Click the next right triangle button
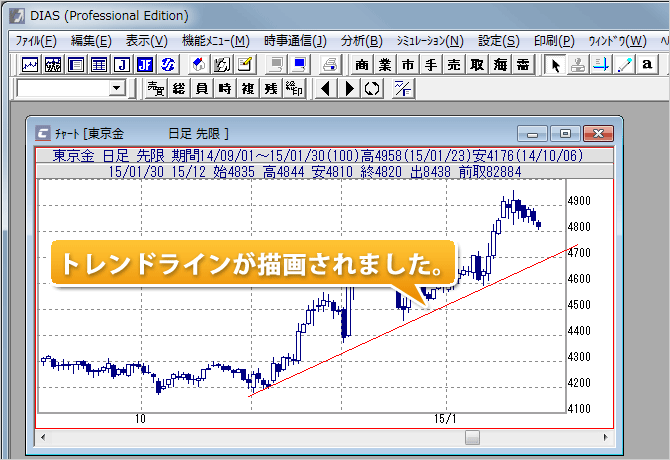Screen dimensions: 670x460 349,89
